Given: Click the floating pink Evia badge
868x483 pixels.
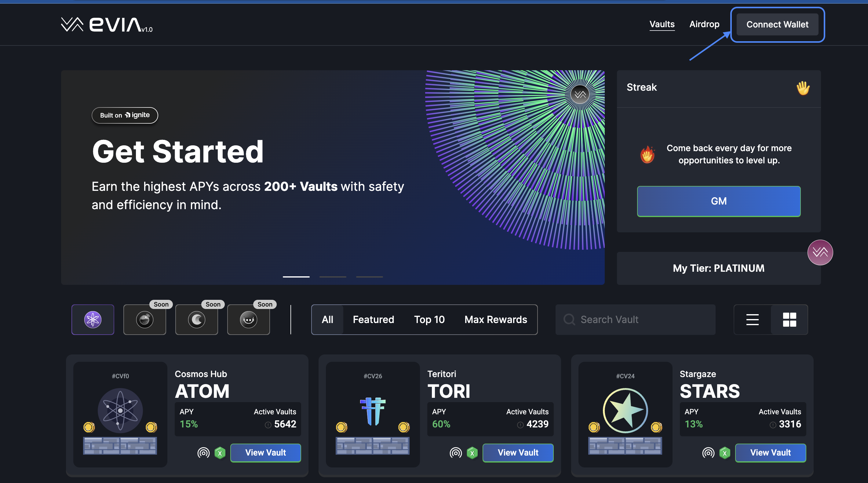Looking at the screenshot, I should point(820,252).
